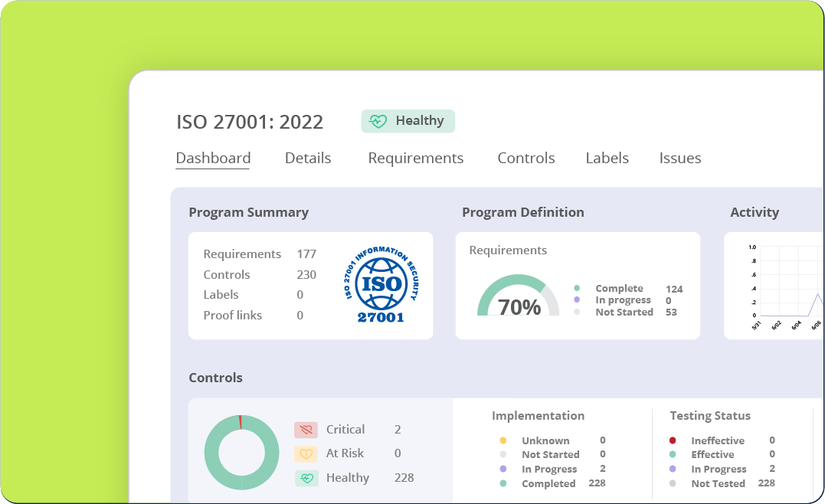825x504 pixels.
Task: Click the 70% requirements gauge
Action: coord(519,296)
